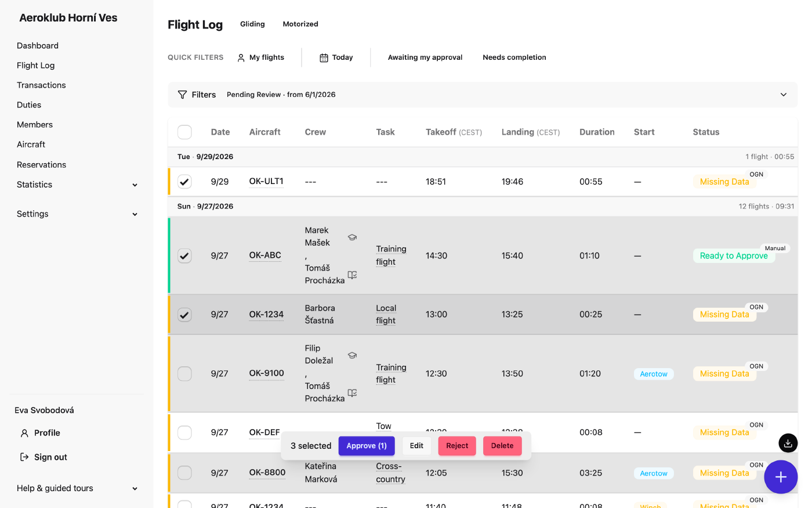Click the funnel Filters icon
The image size is (812, 508).
182,95
